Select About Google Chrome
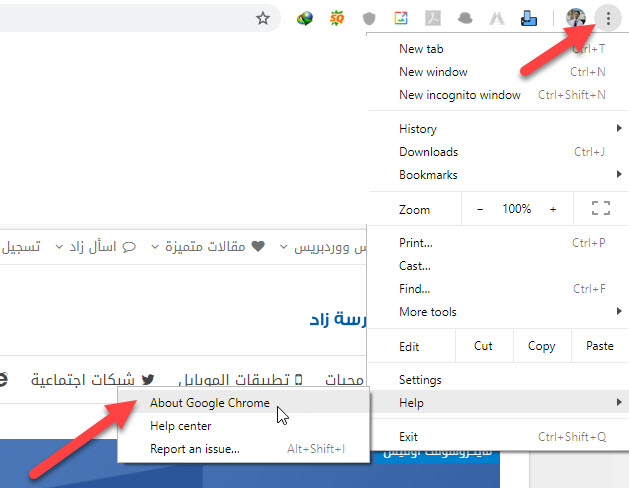The width and height of the screenshot is (629, 488). 243,403
